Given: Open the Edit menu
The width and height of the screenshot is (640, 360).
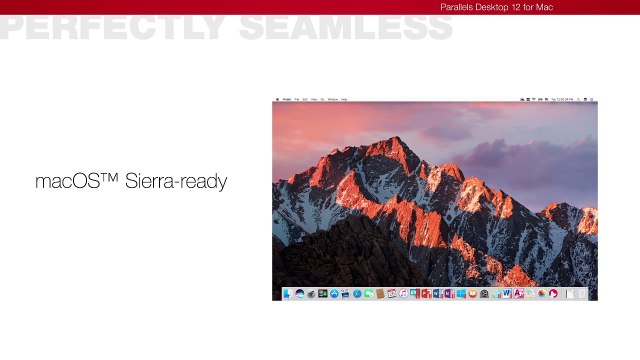Looking at the screenshot, I should pos(305,99).
